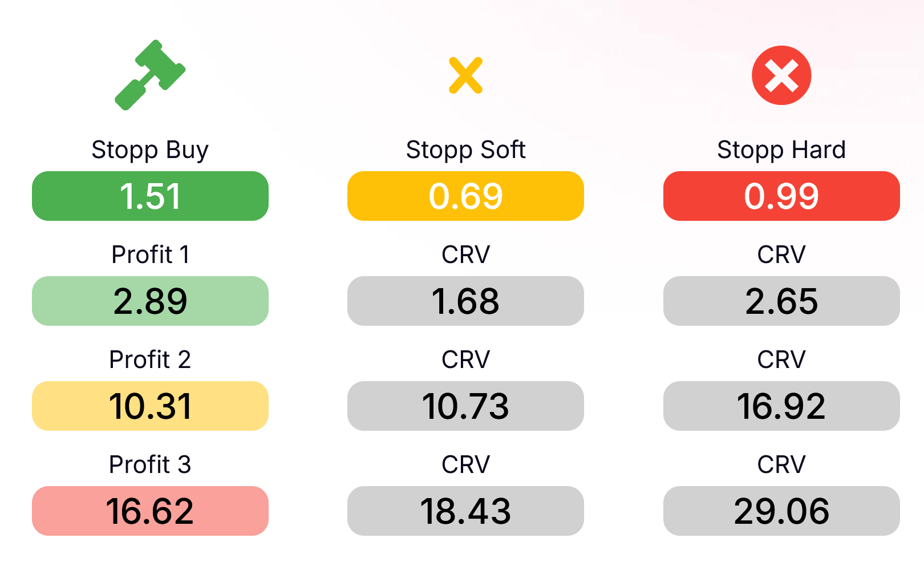The width and height of the screenshot is (924, 562).
Task: Click the Profit 3 value 16.62
Action: [150, 511]
